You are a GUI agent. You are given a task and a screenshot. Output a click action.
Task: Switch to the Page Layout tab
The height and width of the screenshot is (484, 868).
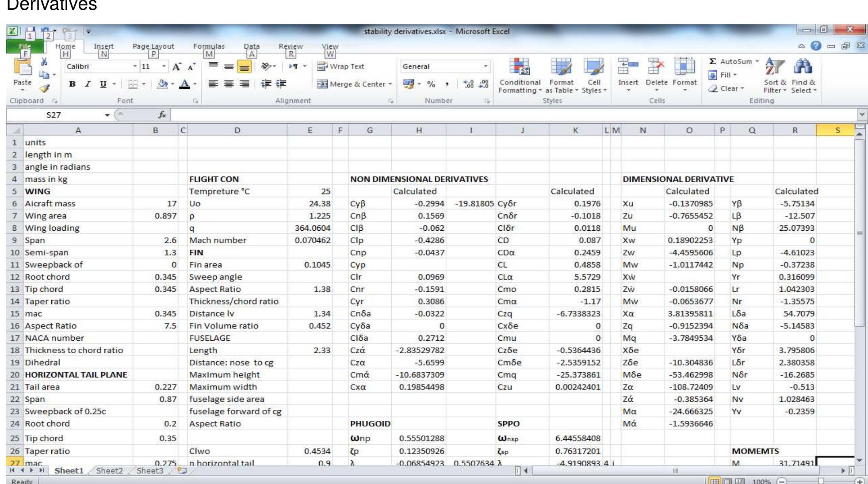(x=153, y=46)
